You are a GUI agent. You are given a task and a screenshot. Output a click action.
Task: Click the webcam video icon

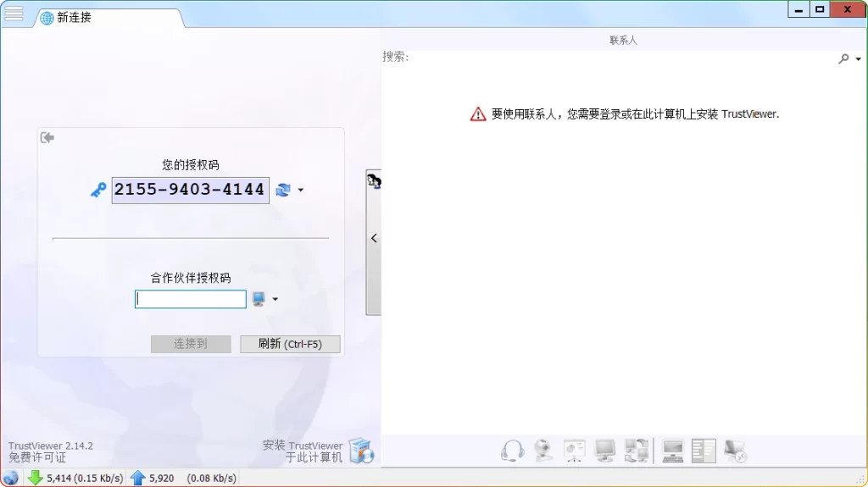pos(543,451)
